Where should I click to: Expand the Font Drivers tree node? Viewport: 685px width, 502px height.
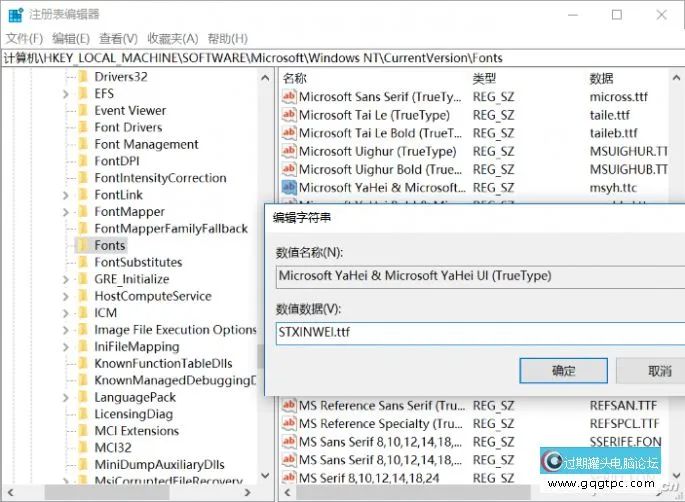66,127
